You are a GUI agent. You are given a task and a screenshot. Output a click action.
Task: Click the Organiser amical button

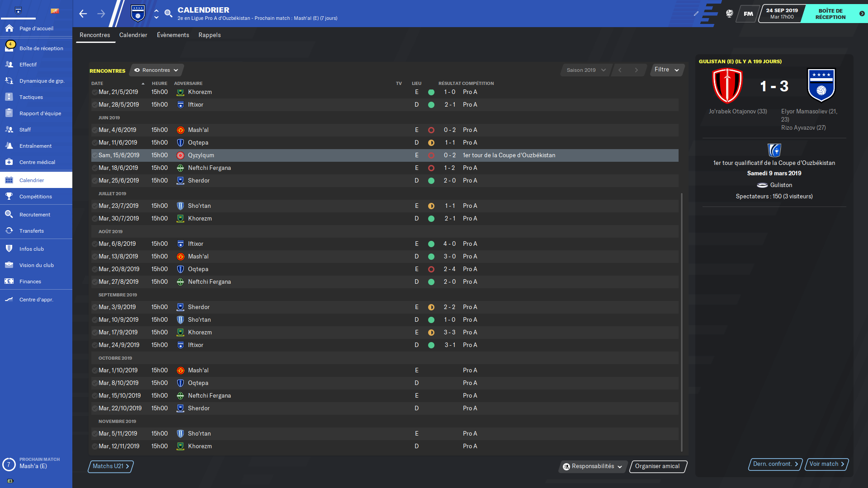[x=657, y=466]
